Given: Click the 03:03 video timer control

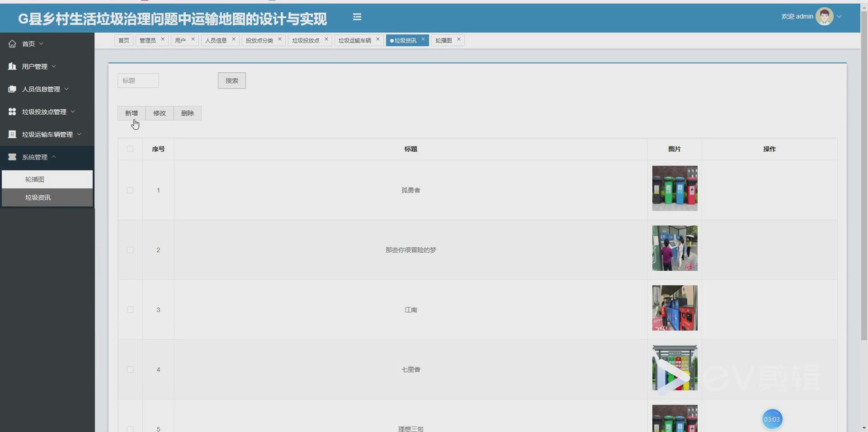Looking at the screenshot, I should click(x=772, y=419).
